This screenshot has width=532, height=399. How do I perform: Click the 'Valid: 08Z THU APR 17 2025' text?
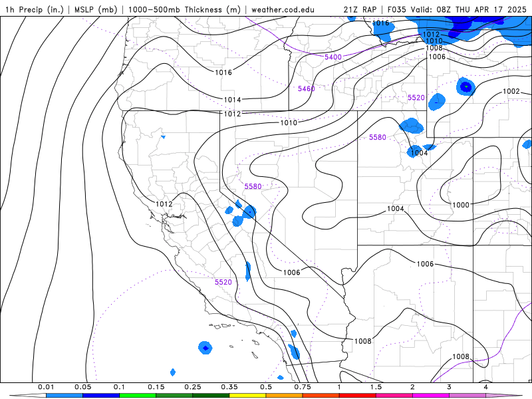click(x=468, y=9)
